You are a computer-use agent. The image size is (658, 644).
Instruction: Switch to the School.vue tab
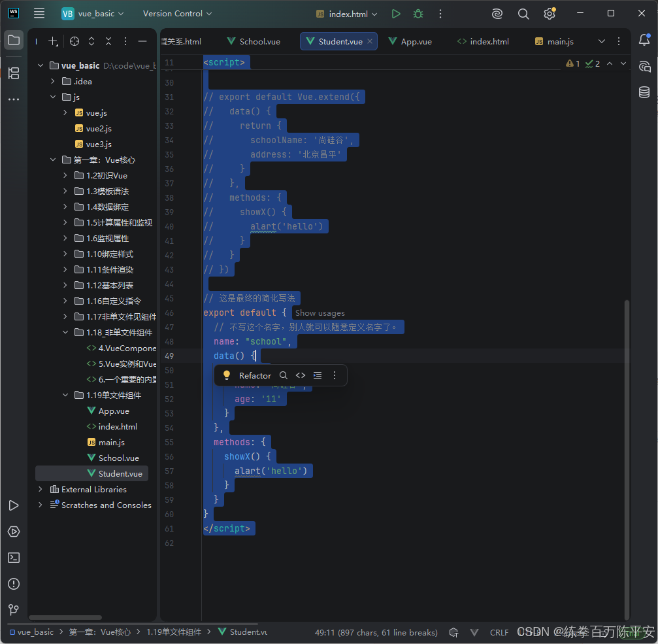click(254, 42)
